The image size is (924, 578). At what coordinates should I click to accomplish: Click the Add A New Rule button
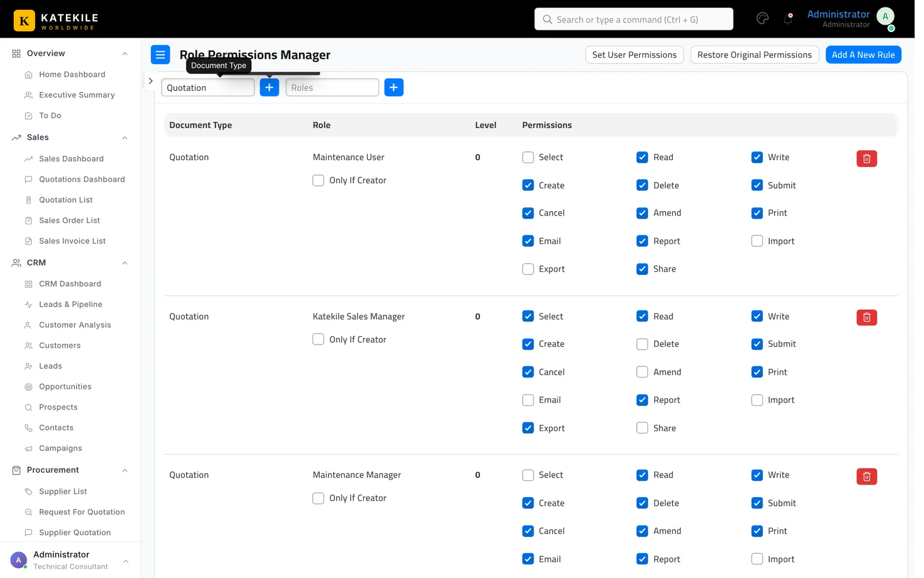point(863,55)
